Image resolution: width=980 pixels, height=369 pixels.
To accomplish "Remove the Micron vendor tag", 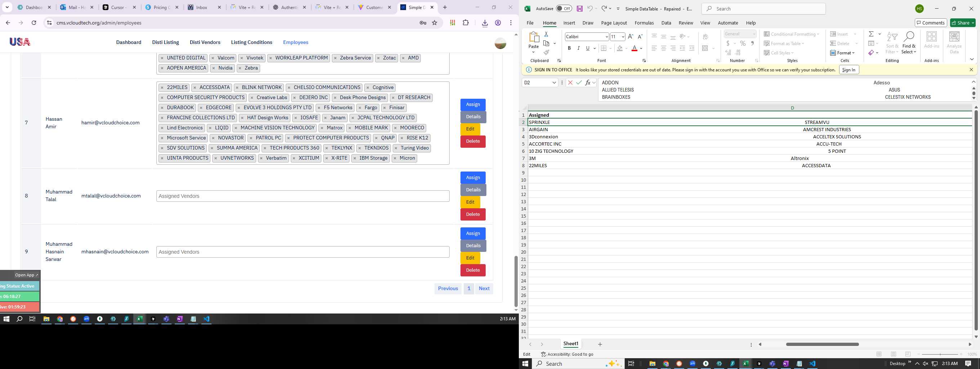I will click(x=395, y=158).
